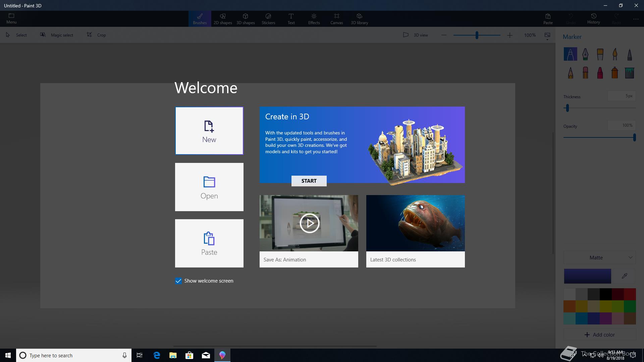Activate the Magic select tool
Viewport: 644px width, 362px height.
point(56,35)
